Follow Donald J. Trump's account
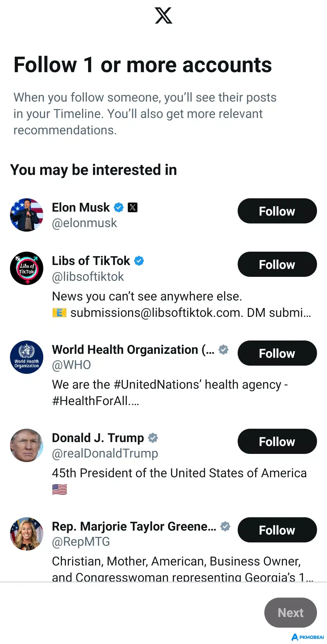 click(277, 441)
